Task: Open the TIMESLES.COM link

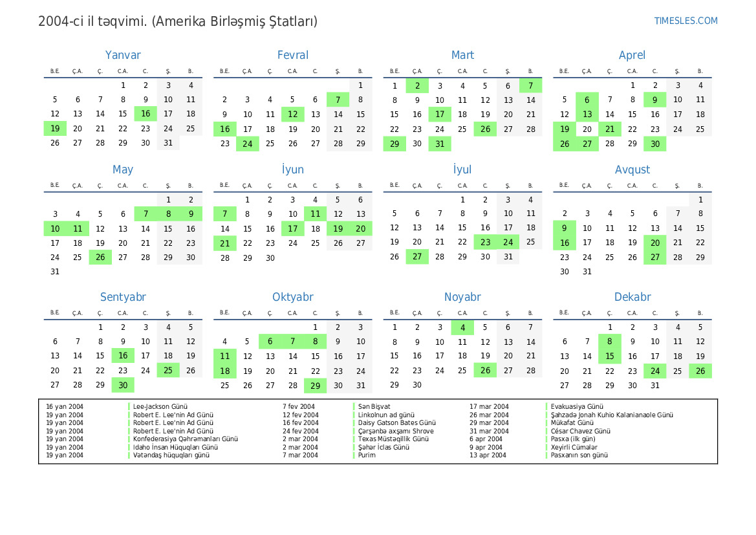Action: tap(686, 21)
